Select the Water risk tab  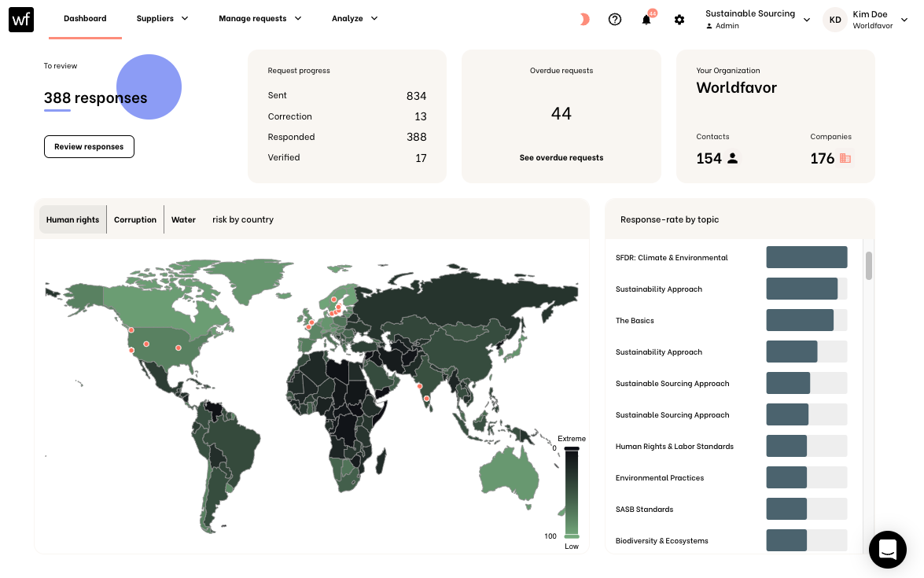pos(183,219)
